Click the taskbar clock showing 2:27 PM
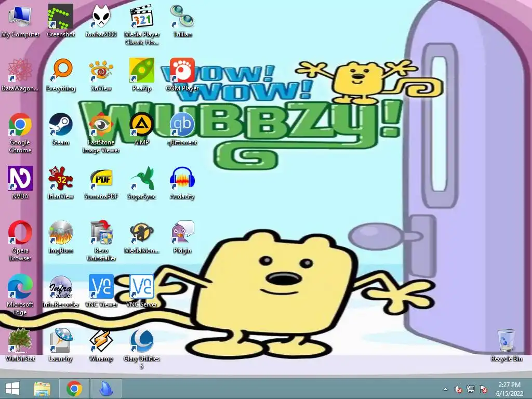 click(x=509, y=389)
